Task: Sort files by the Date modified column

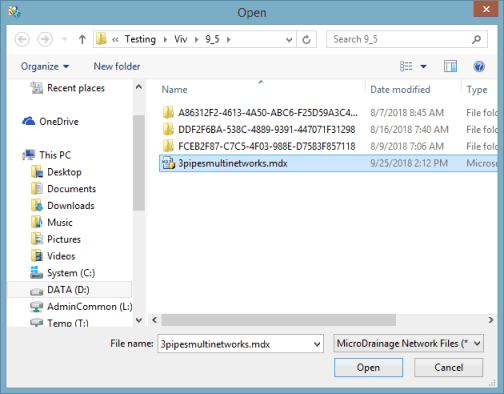Action: point(400,89)
